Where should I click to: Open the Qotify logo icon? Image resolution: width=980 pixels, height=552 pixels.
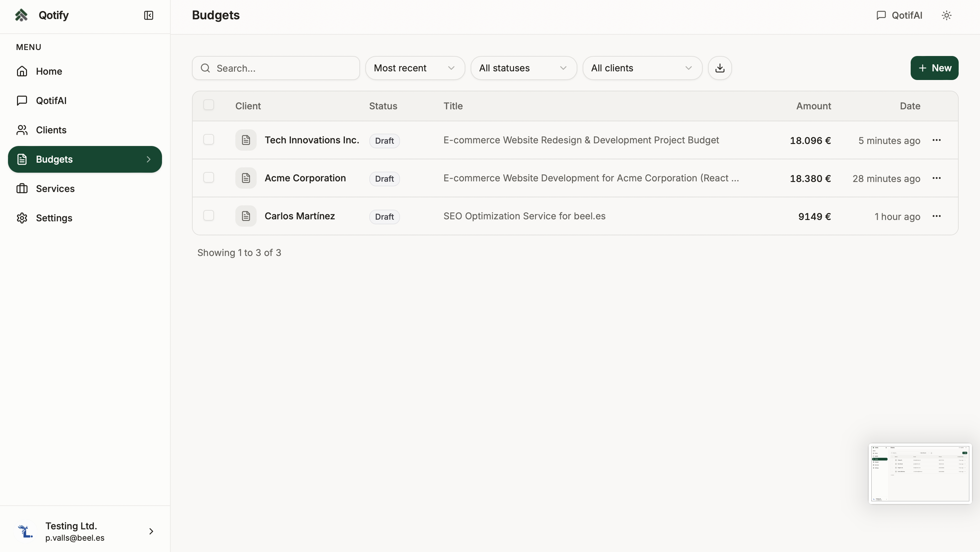(22, 15)
